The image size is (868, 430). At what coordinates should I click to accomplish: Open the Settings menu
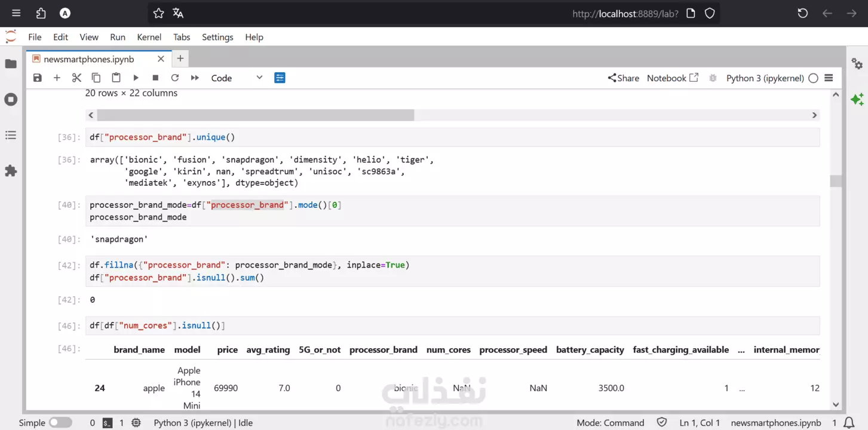click(x=217, y=37)
